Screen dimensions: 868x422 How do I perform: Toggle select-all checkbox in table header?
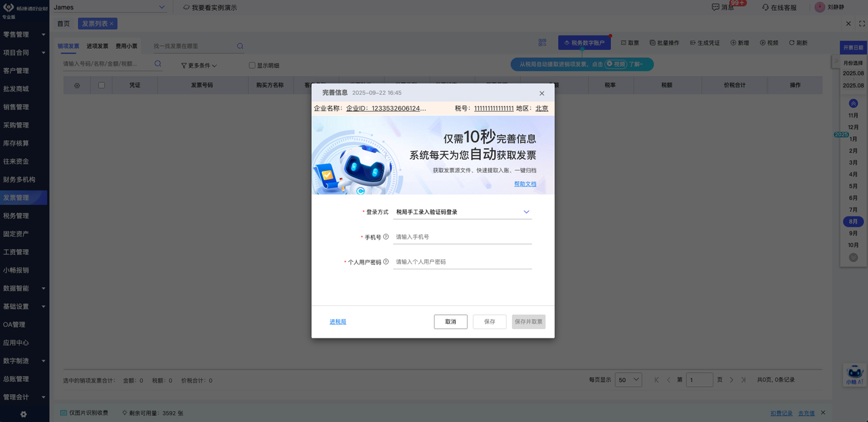(102, 85)
